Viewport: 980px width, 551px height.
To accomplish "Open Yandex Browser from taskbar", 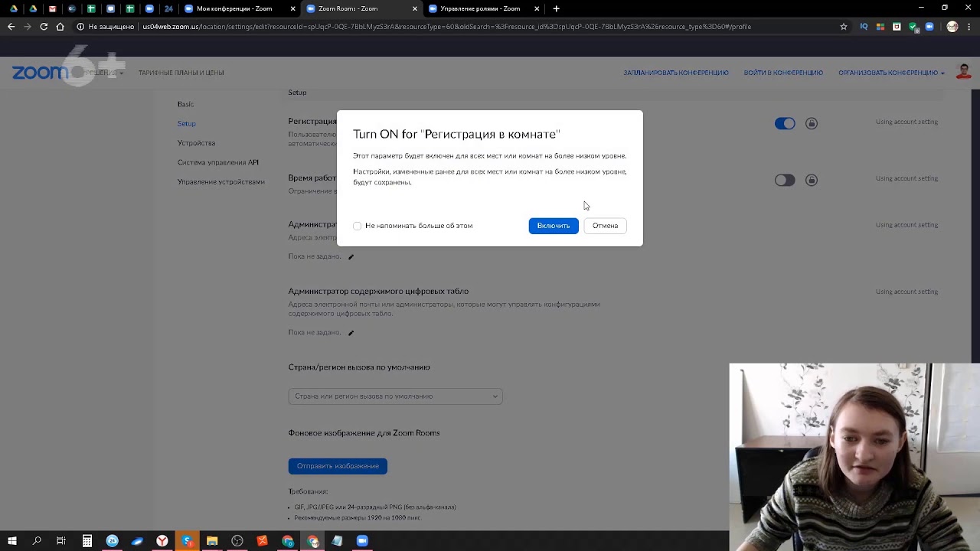I will pyautogui.click(x=162, y=541).
